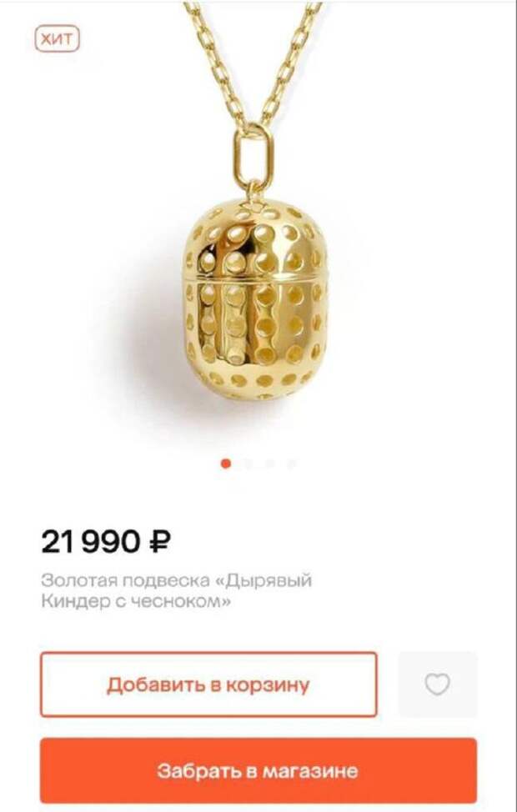Click the small jump ring joining bail and pendant
The width and height of the screenshot is (517, 812).
click(x=253, y=190)
